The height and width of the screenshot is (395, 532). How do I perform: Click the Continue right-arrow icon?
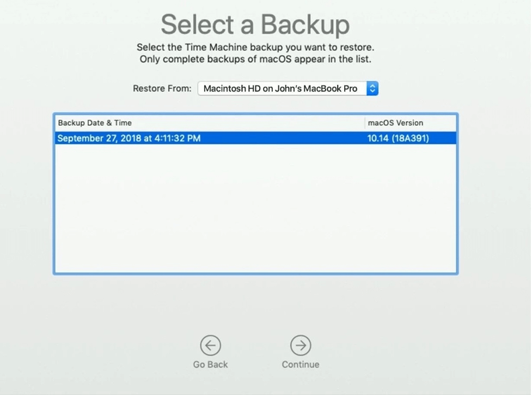(301, 345)
